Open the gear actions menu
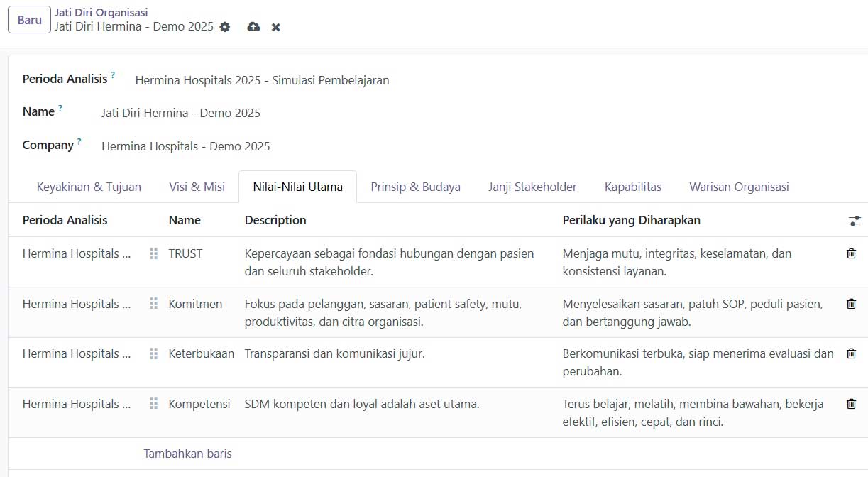868x477 pixels. click(225, 27)
